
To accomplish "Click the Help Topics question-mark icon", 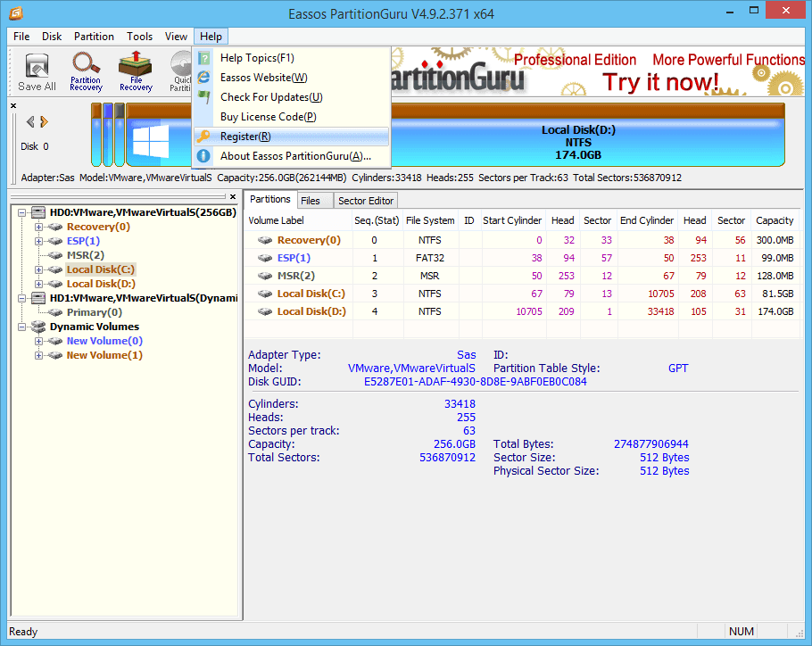I will (204, 58).
